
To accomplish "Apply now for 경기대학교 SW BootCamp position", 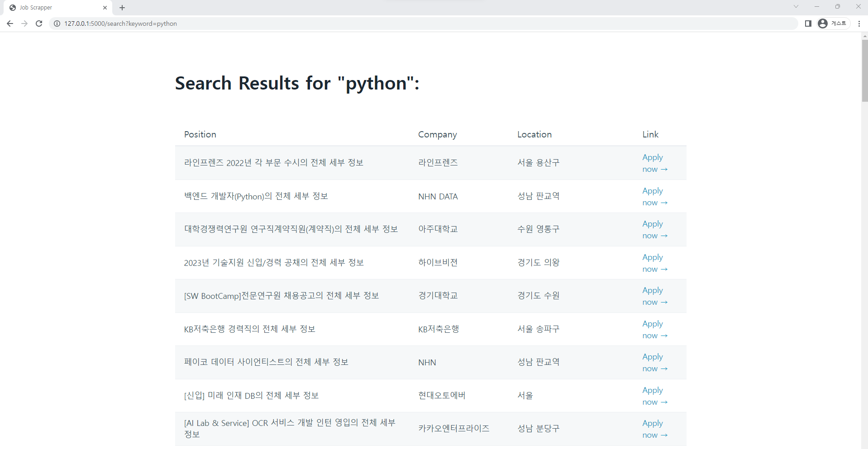I will coord(655,296).
